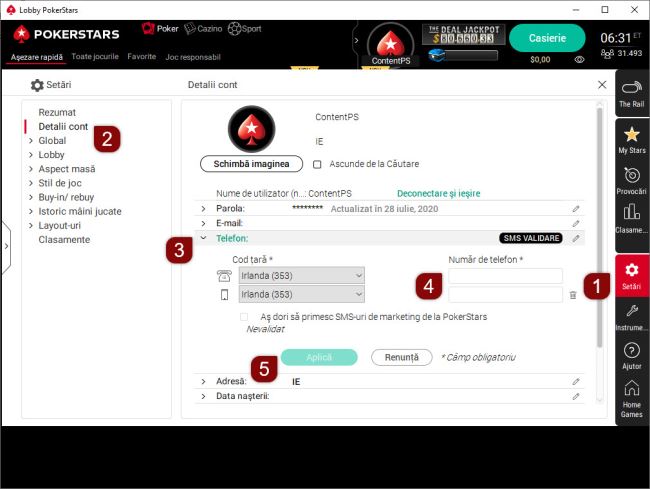Switch to the Poker tab
Screen dimensions: 650x489
coord(160,29)
